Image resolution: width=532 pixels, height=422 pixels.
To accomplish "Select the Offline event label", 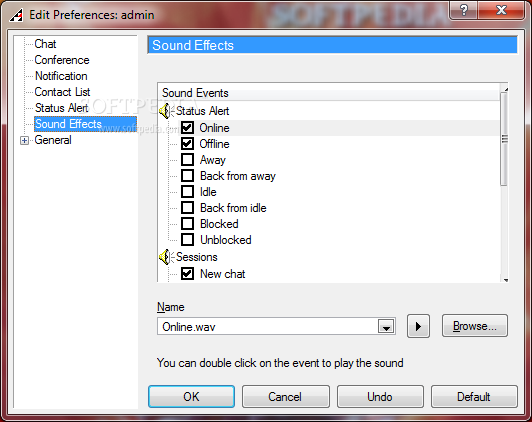I will point(214,144).
